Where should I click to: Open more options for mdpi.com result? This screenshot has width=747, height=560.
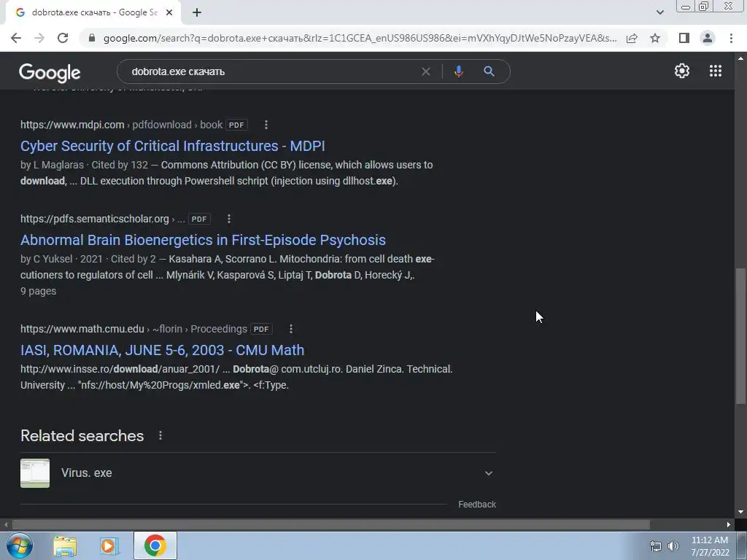(x=266, y=125)
